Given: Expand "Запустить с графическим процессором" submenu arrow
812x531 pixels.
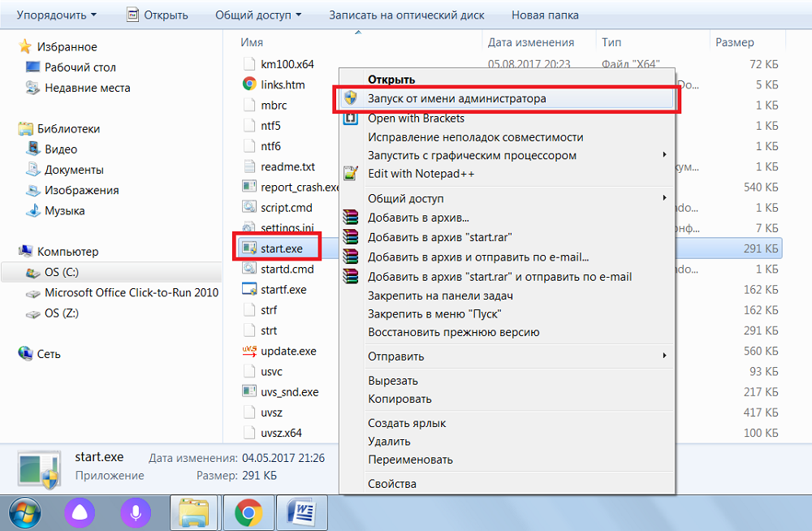Looking at the screenshot, I should [x=664, y=154].
